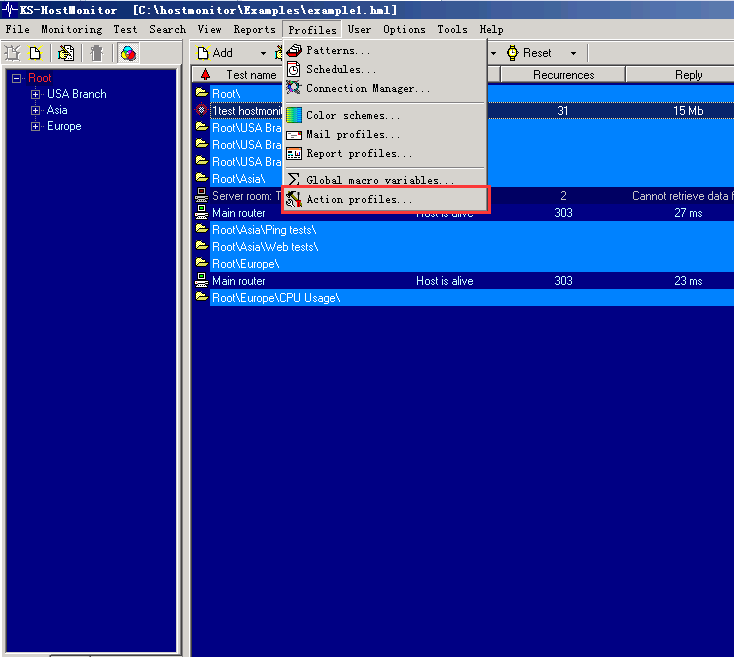Expand the USA Branch tree node
This screenshot has width=734, height=657.
(36, 94)
